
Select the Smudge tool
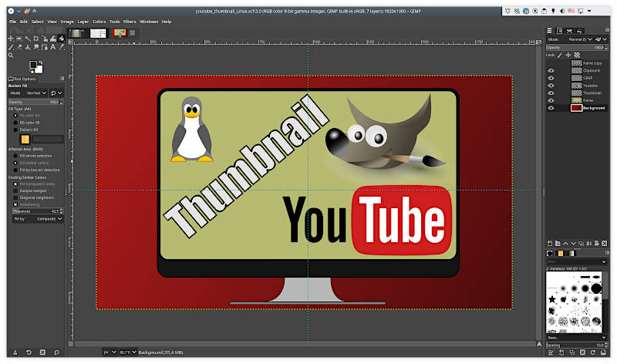coord(36,47)
